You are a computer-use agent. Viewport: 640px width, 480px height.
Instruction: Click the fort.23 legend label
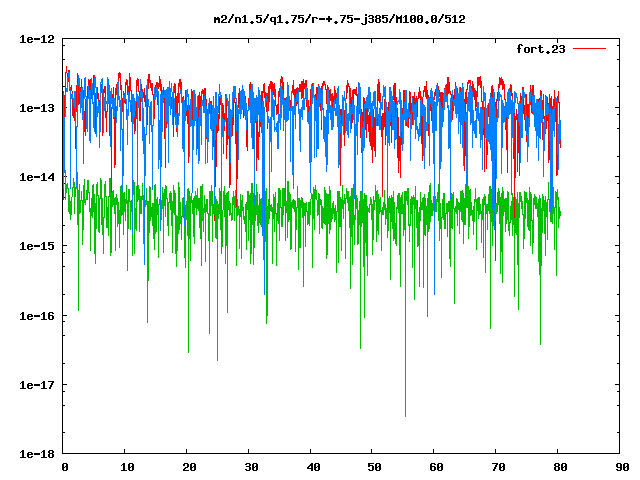point(541,49)
